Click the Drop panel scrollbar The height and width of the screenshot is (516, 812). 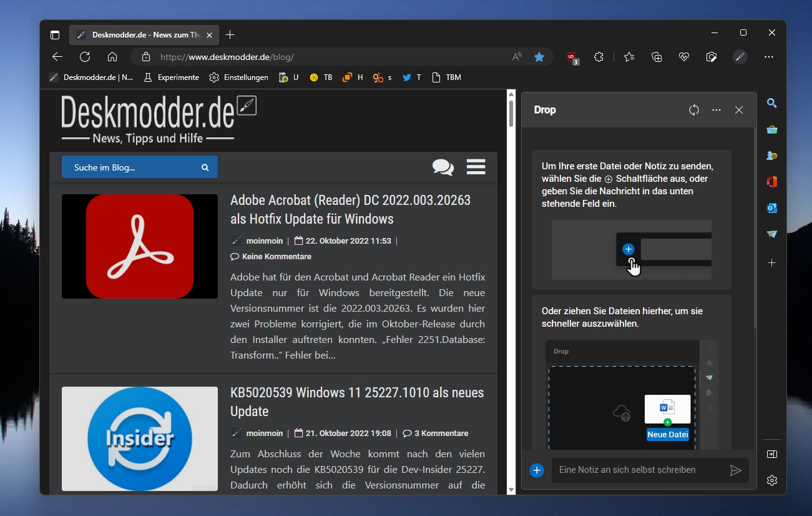point(755,228)
